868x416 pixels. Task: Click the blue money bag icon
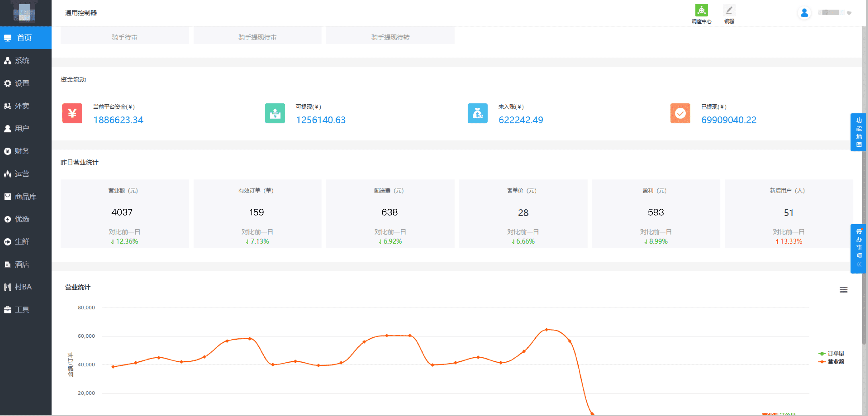[x=477, y=113]
